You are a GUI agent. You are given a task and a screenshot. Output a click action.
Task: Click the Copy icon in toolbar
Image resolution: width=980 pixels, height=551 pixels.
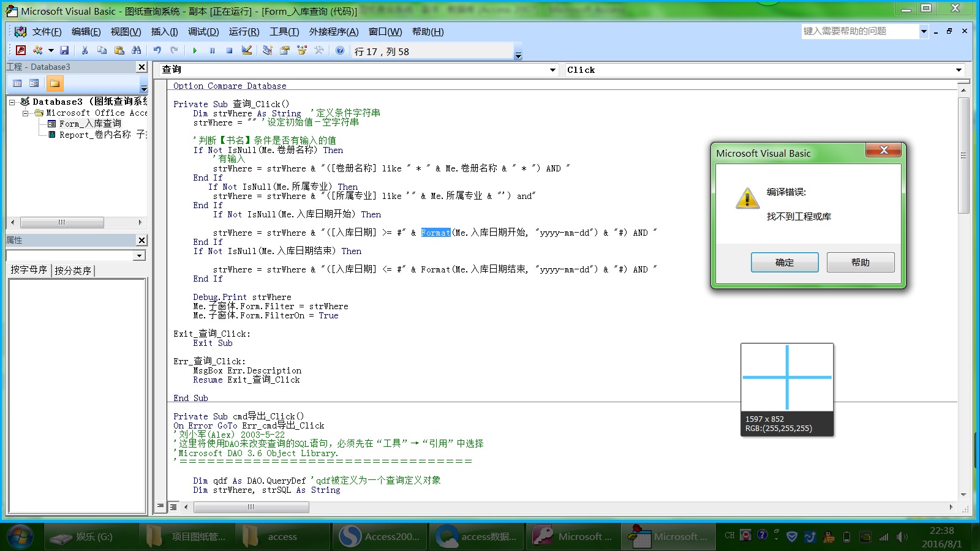[102, 50]
